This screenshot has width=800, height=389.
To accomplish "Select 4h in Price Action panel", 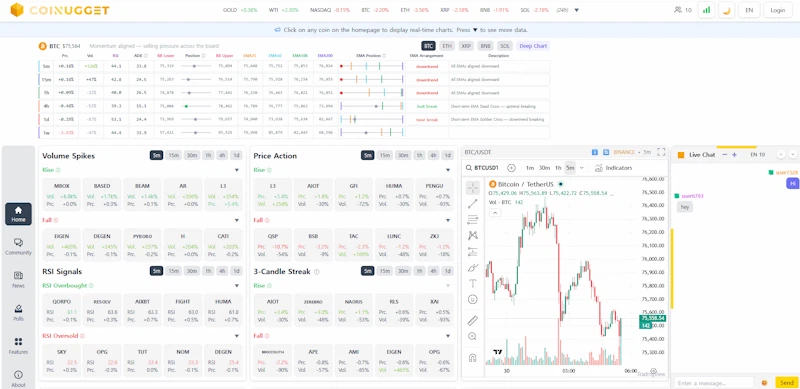I will pyautogui.click(x=433, y=156).
